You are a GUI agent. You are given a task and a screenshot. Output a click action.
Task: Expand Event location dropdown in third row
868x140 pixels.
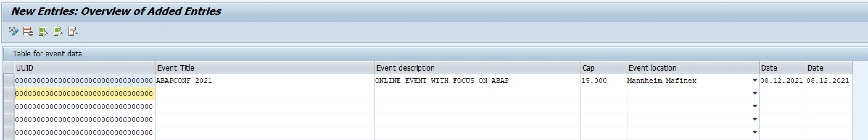pos(754,106)
